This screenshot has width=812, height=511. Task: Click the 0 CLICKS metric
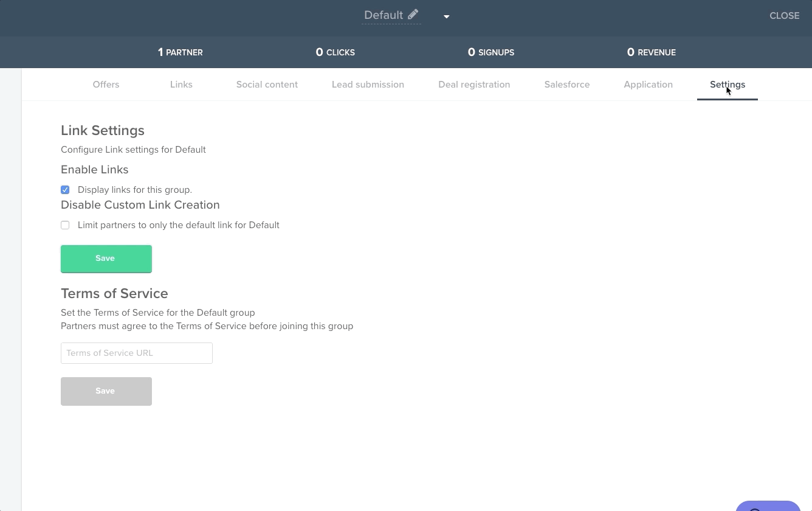335,52
